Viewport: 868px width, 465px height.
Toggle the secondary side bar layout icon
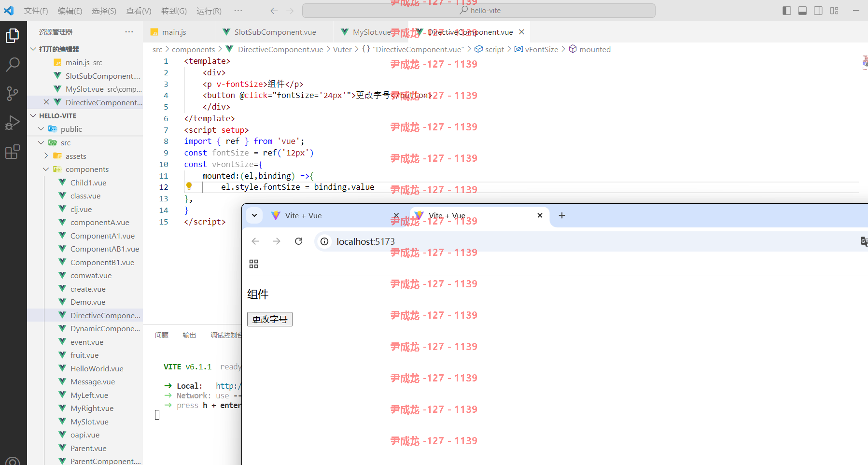pos(818,11)
